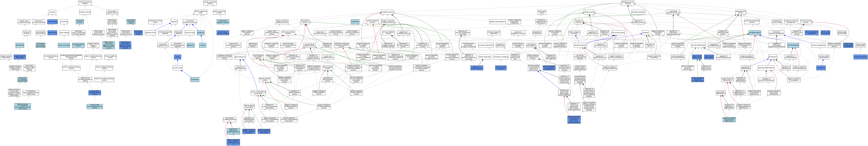Click 'transcription coactivator activity' node
This screenshot has height=146, width=868.
138,33
